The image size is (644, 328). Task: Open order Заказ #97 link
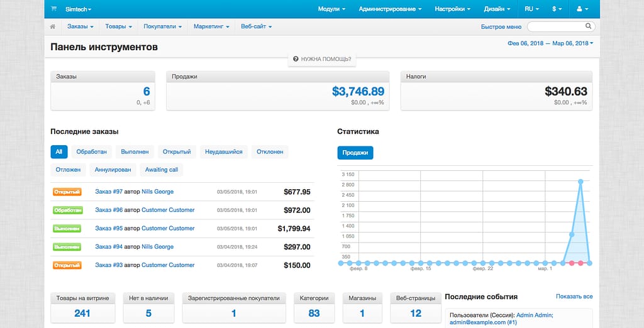[x=108, y=192]
